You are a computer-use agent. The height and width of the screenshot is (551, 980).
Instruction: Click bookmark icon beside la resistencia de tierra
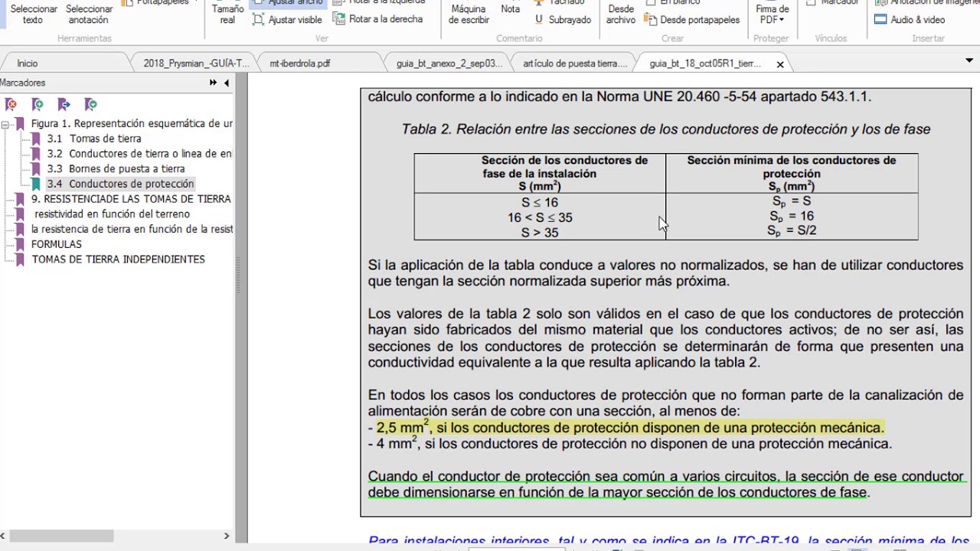pos(20,230)
